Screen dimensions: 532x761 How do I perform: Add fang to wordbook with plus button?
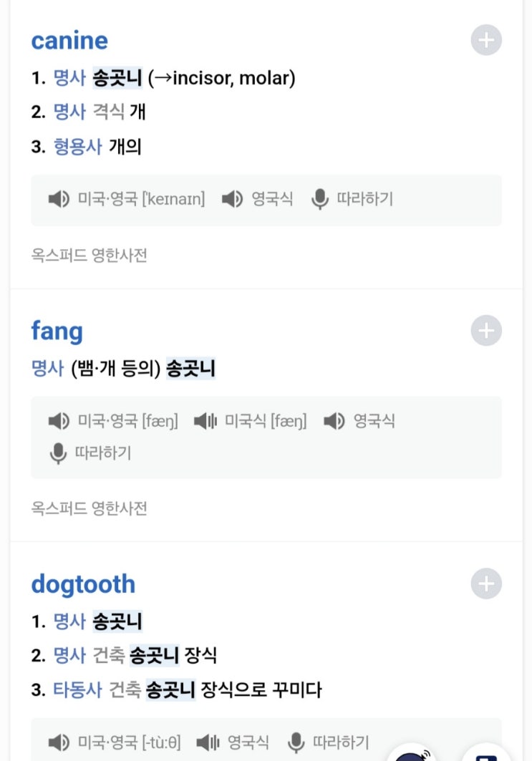click(486, 331)
